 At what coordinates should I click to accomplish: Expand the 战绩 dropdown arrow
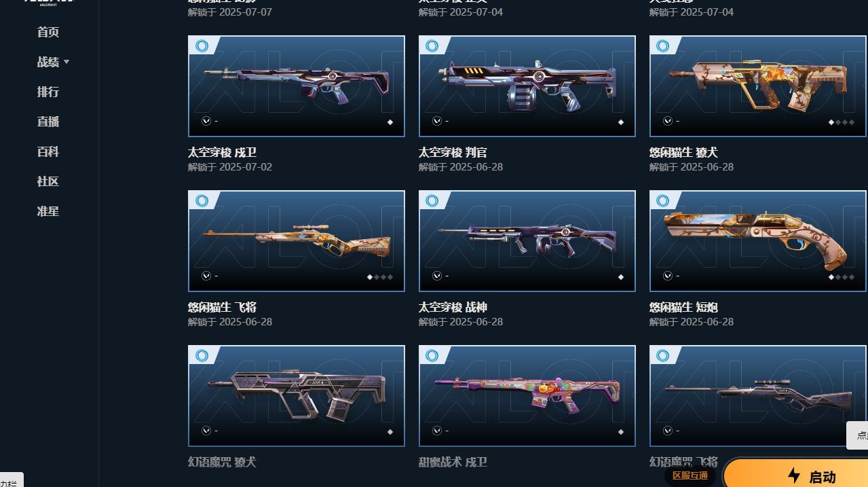(67, 62)
